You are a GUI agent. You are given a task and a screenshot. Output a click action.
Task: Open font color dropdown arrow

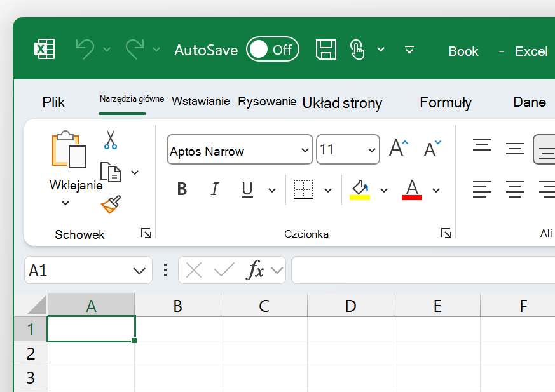click(436, 191)
